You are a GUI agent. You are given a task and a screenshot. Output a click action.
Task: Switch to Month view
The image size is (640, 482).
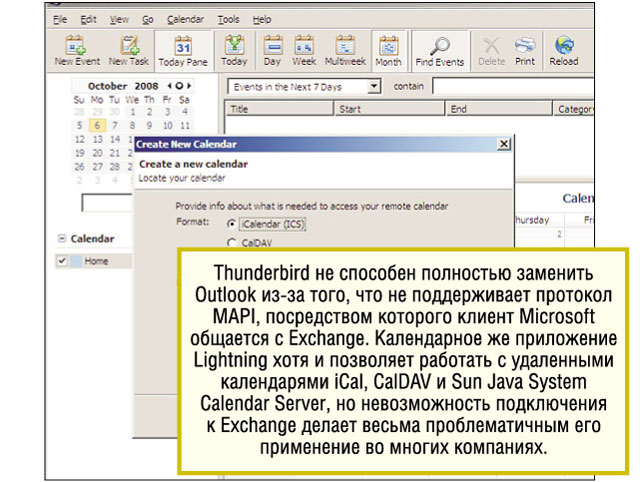pyautogui.click(x=389, y=51)
